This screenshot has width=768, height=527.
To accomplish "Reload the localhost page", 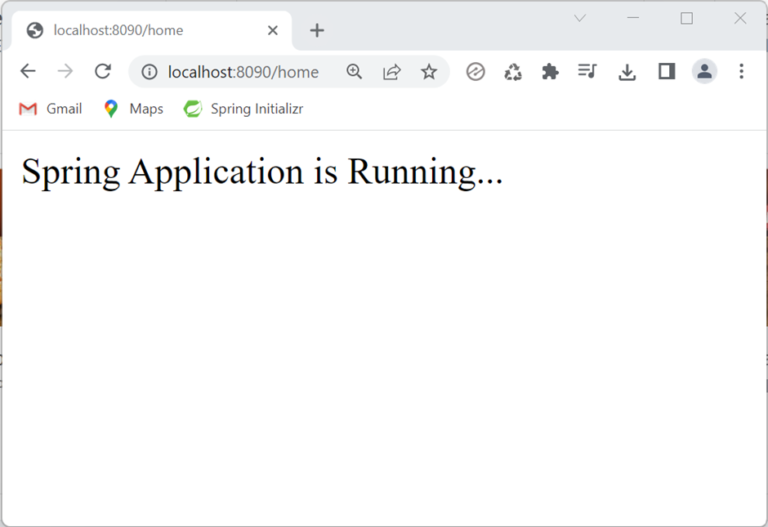I will (103, 72).
